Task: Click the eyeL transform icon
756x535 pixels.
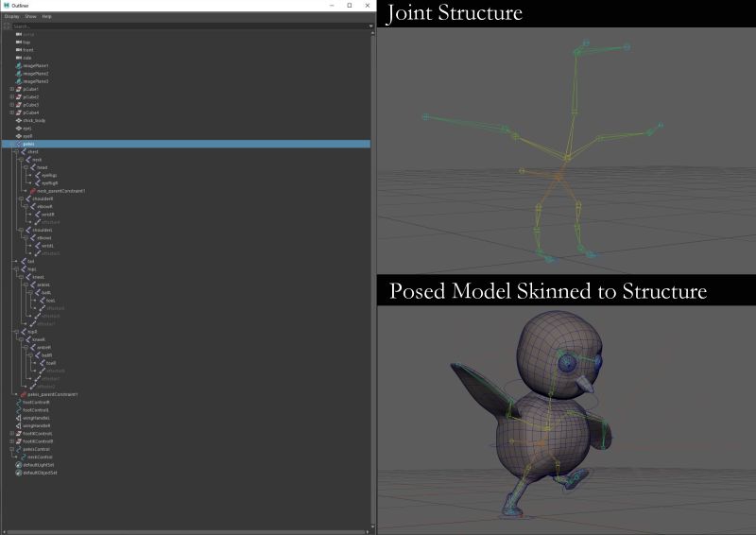Action: [19, 129]
